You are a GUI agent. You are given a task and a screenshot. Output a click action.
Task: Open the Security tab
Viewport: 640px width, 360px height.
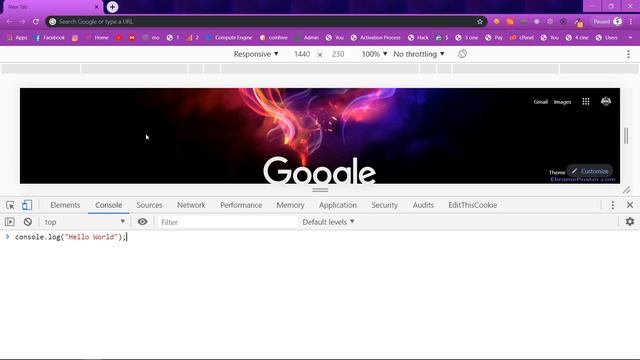(x=384, y=205)
